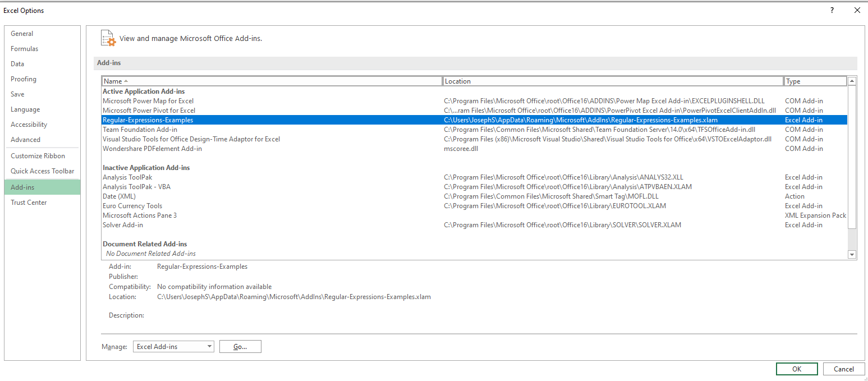This screenshot has height=381, width=868.
Task: Select Microsoft Power Map for Excel row
Action: [474, 101]
